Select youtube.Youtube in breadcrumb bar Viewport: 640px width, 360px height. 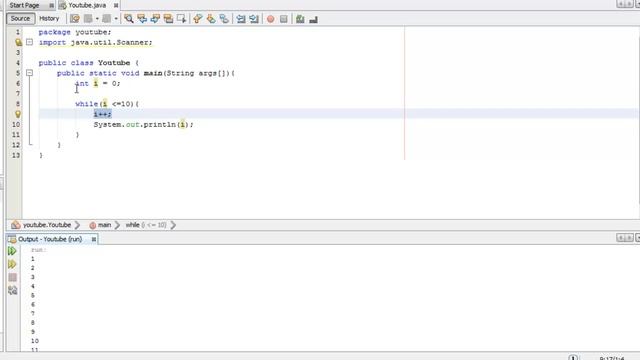(x=47, y=225)
